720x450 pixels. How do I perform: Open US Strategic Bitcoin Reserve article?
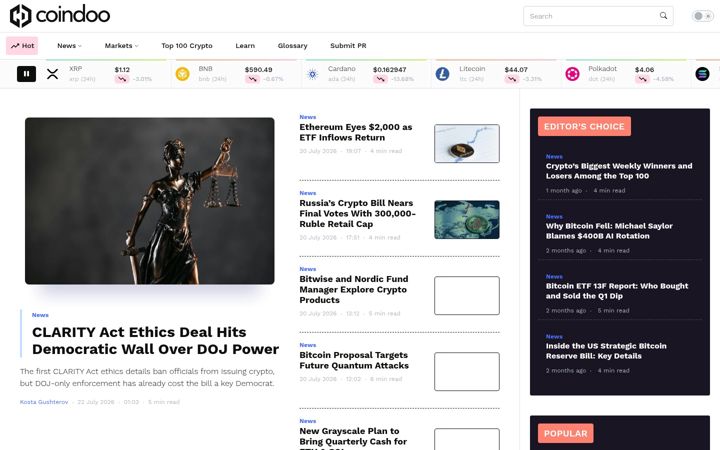[606, 351]
